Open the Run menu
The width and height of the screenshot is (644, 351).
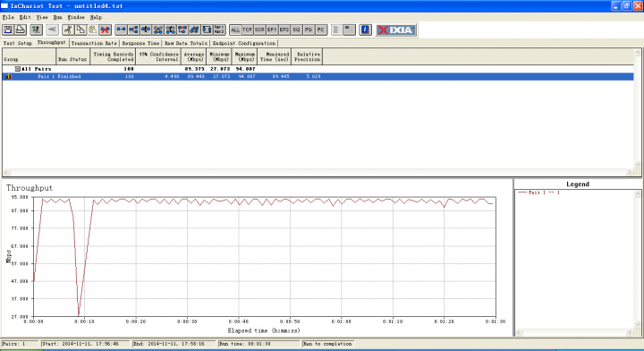point(57,17)
